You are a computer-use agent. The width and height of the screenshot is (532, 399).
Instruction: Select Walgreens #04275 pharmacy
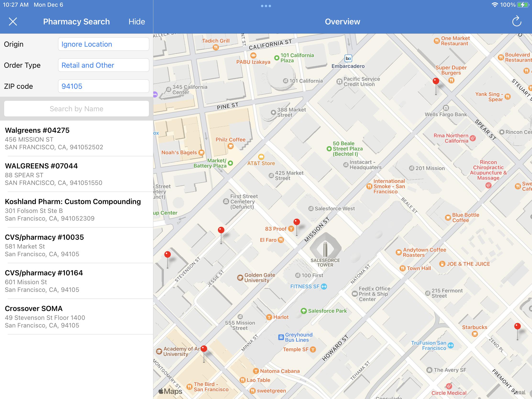77,138
